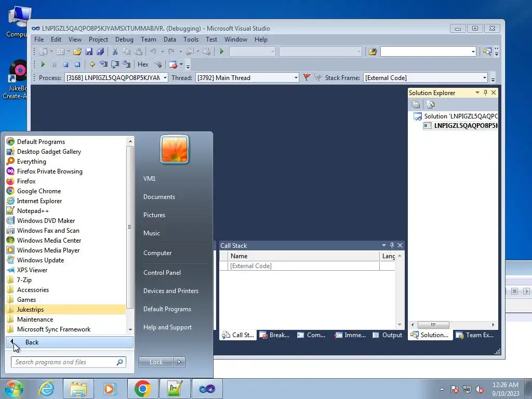
Task: Click the Stop Debugging square icon
Action: 66,64
